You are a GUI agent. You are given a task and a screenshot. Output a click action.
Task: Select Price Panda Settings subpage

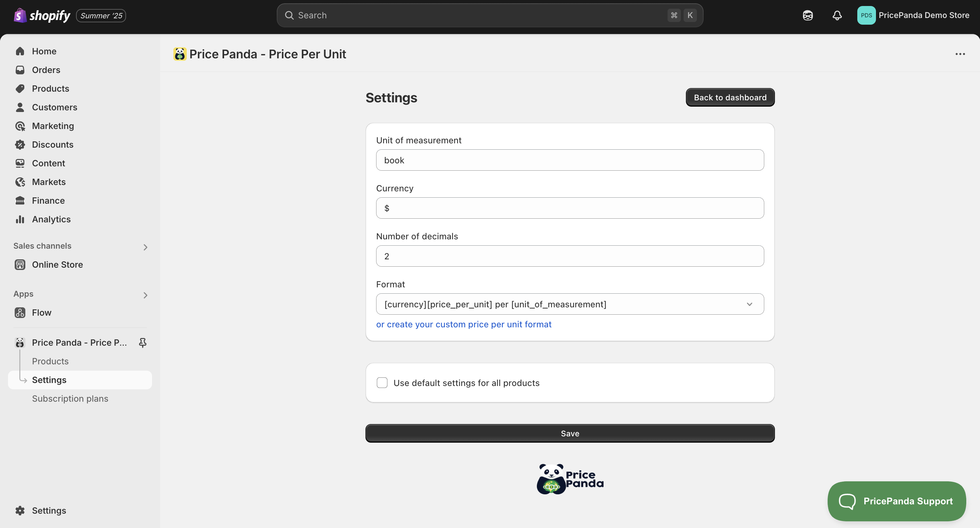[x=80, y=380]
